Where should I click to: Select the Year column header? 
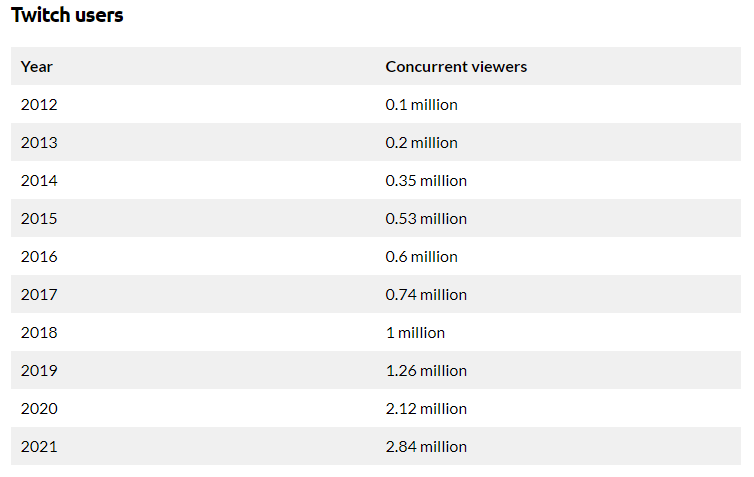coord(37,66)
